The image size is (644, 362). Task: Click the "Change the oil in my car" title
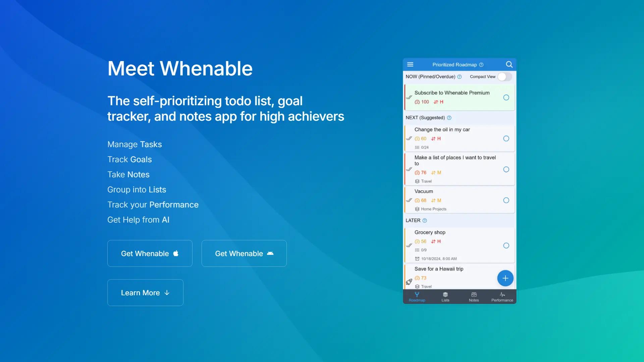click(442, 130)
